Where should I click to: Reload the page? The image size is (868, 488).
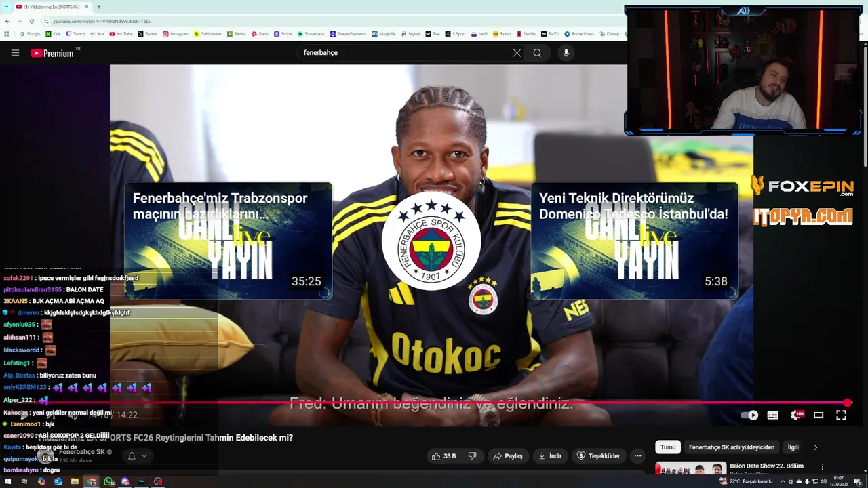pyautogui.click(x=32, y=22)
